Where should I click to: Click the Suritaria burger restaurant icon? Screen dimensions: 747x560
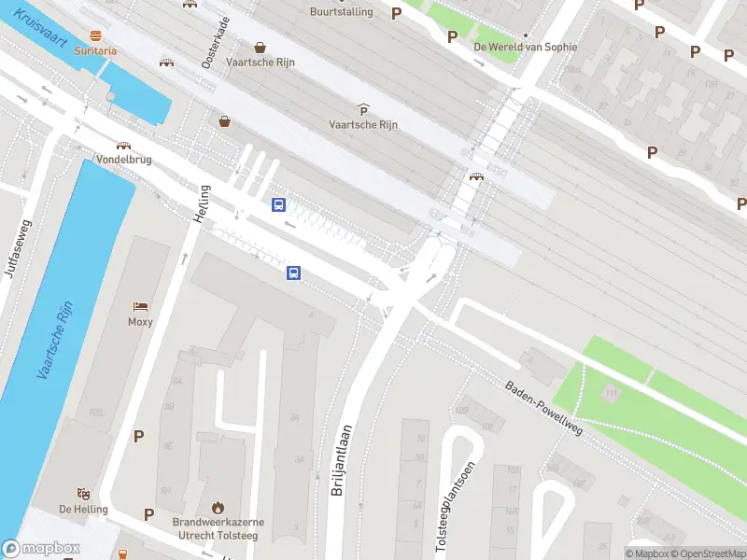tap(96, 35)
